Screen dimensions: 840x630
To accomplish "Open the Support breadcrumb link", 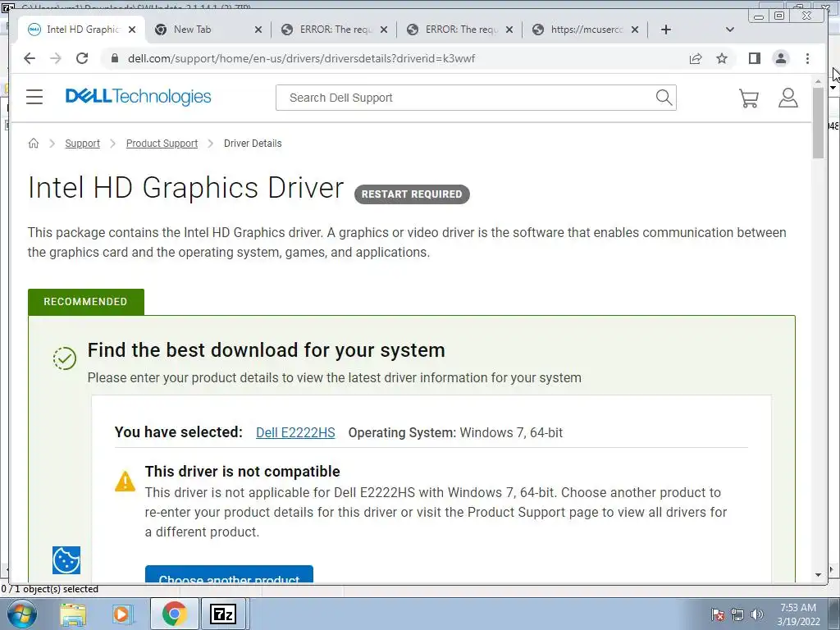I will click(82, 144).
